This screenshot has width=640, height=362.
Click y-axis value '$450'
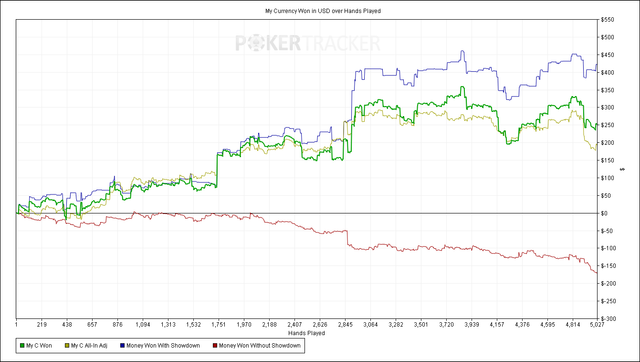tap(607, 55)
